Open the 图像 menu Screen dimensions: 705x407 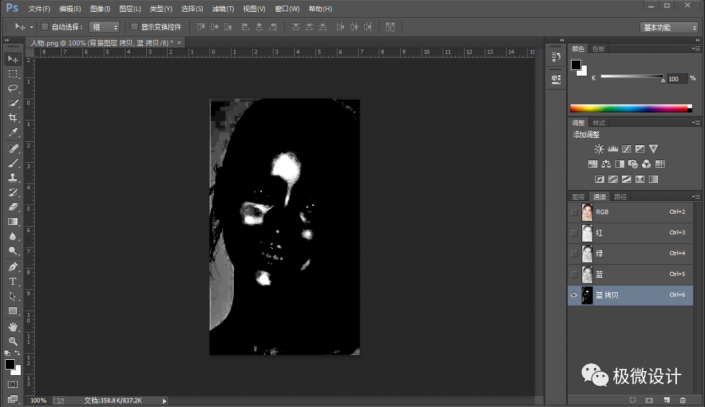(98, 8)
